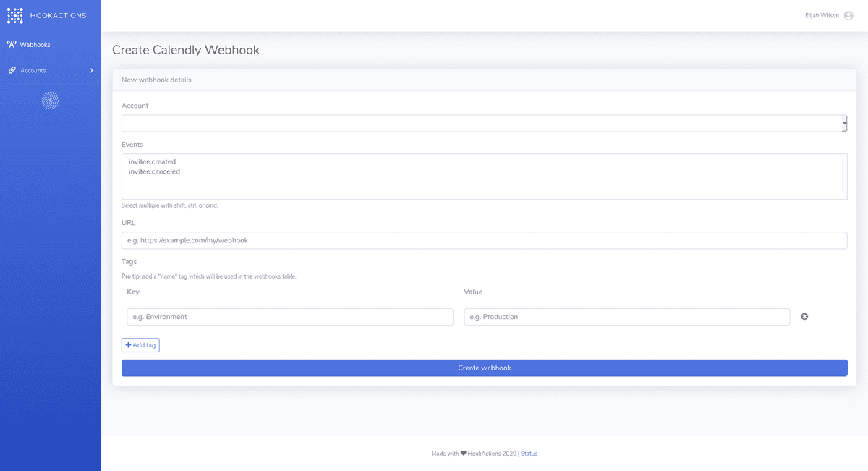This screenshot has height=471, width=868.
Task: Select invitee.canceled in the Events list
Action: point(154,171)
